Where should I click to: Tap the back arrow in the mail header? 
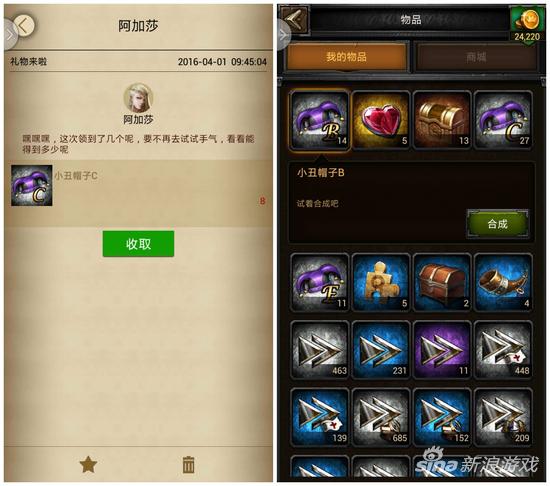(24, 25)
